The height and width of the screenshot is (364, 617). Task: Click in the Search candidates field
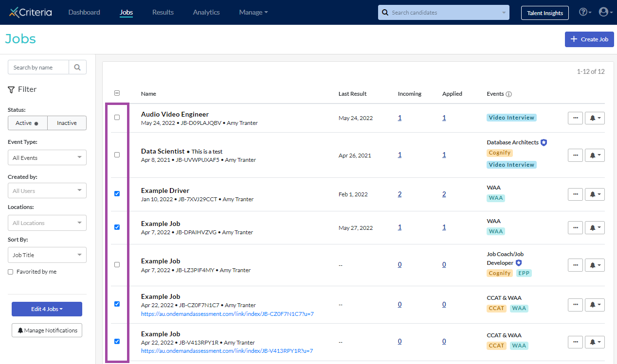pyautogui.click(x=443, y=13)
